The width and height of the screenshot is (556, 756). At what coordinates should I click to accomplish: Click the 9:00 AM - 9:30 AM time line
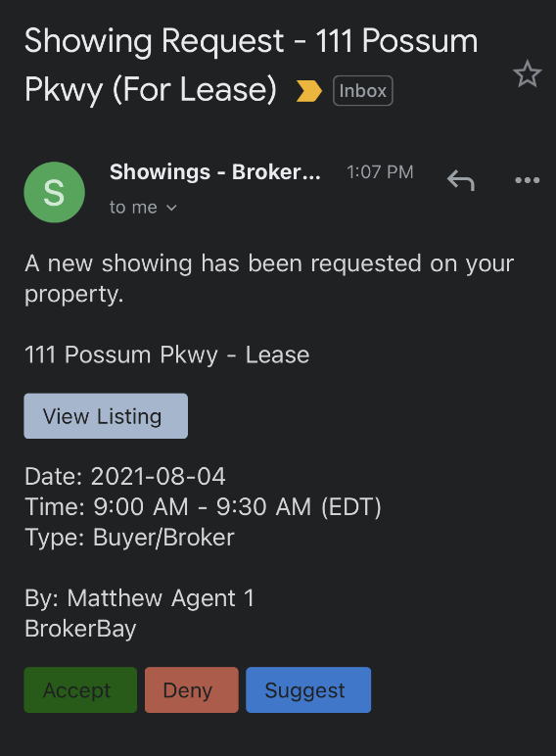203,506
